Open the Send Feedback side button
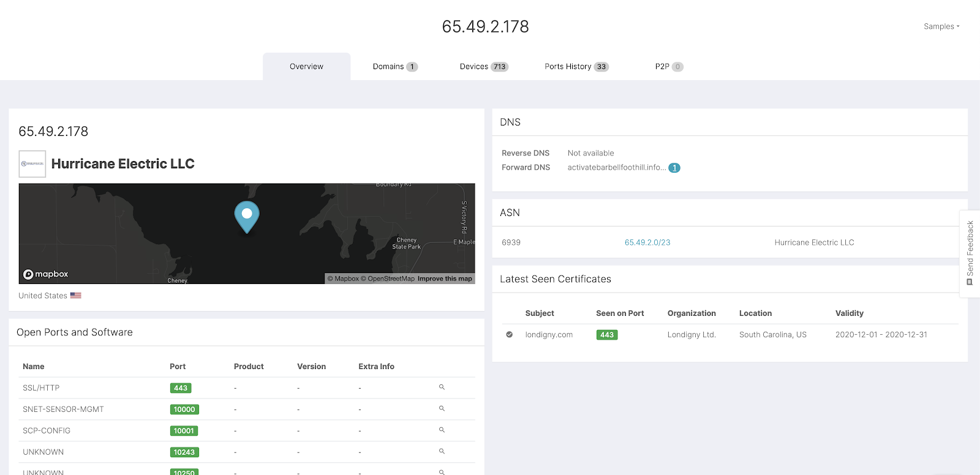980x475 pixels. point(970,253)
